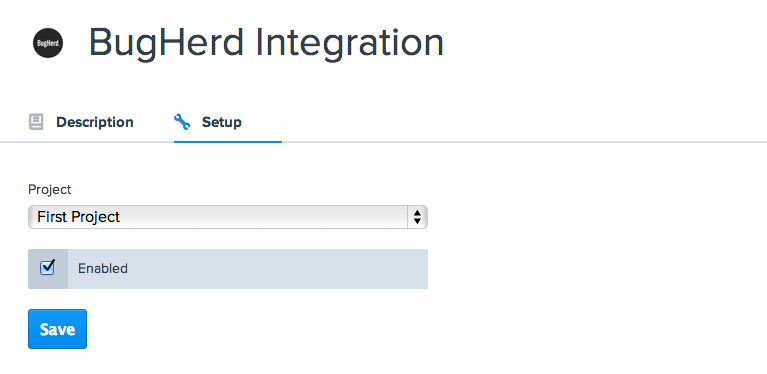Expand the project list using the stepper arrows
This screenshot has width=767, height=374.
click(x=417, y=217)
